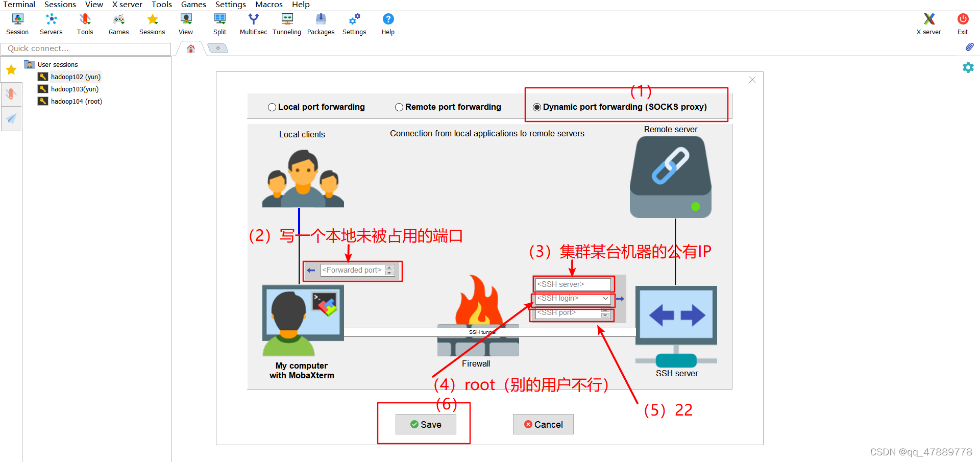Screen dimensions: 980x462
Task: Click the Remote server disk icon
Action: (x=671, y=177)
